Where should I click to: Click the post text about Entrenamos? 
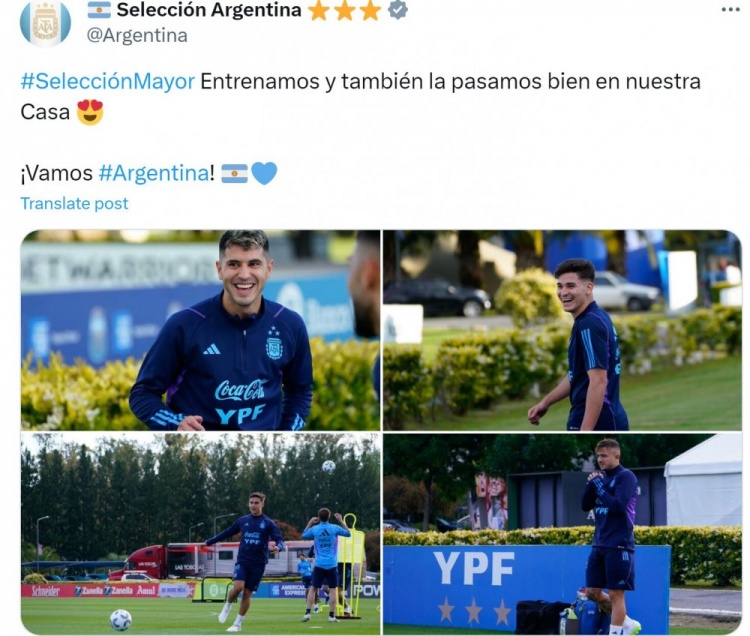pyautogui.click(x=361, y=97)
